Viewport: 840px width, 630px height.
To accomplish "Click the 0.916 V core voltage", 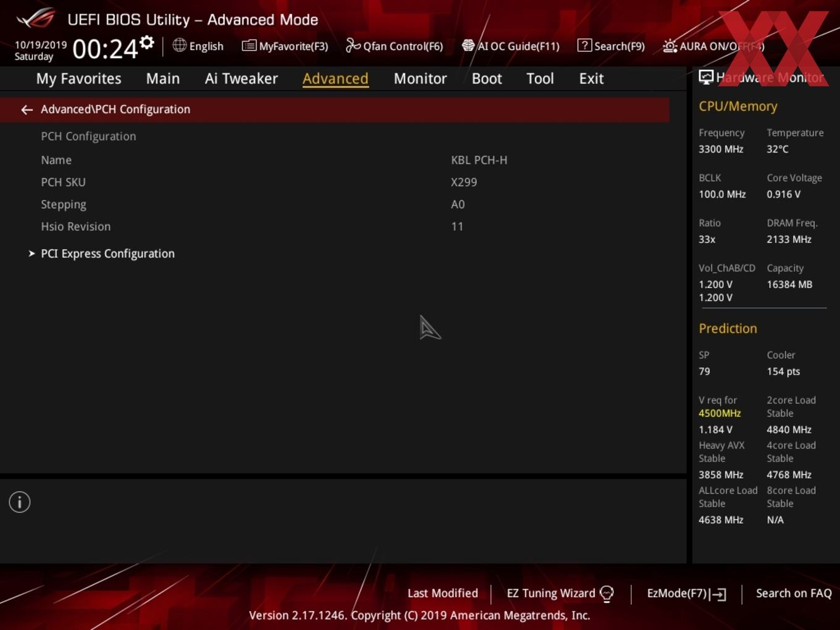I will (784, 195).
